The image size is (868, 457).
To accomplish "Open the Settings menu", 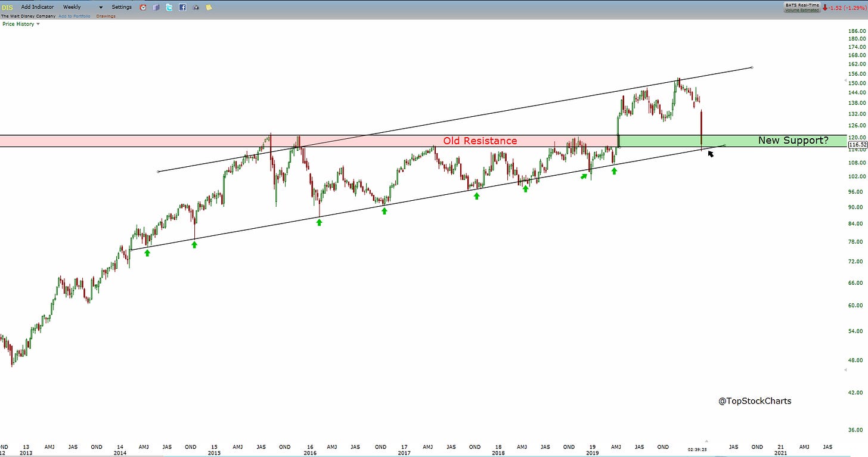I will [122, 7].
